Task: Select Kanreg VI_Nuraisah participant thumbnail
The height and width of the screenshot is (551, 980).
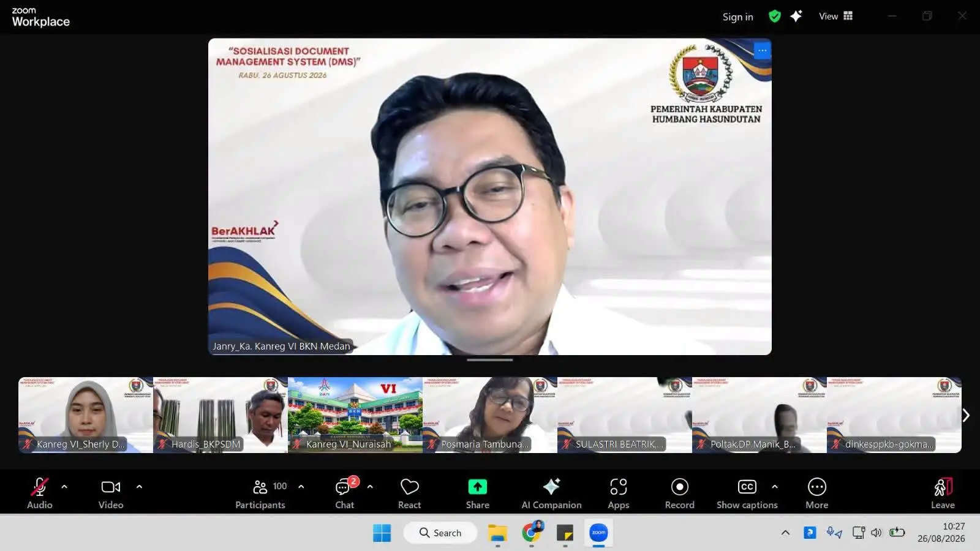Action: pyautogui.click(x=355, y=415)
